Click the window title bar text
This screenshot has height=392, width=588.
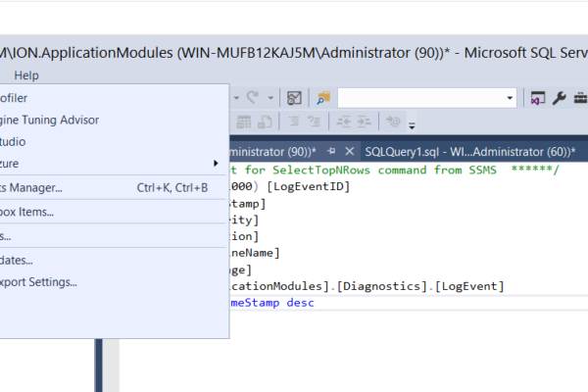[294, 53]
